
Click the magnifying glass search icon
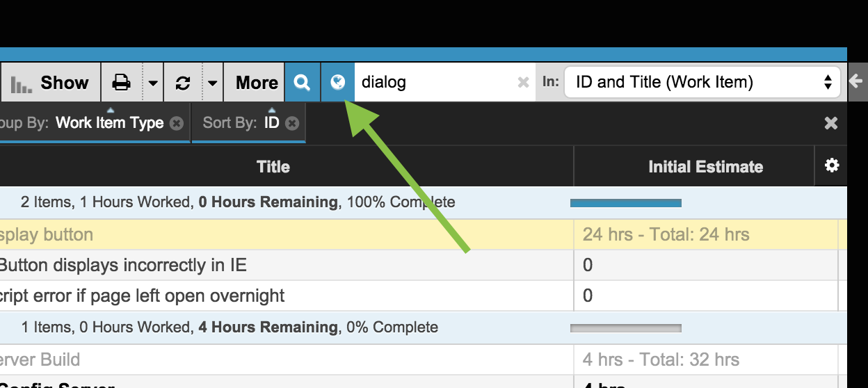click(302, 82)
